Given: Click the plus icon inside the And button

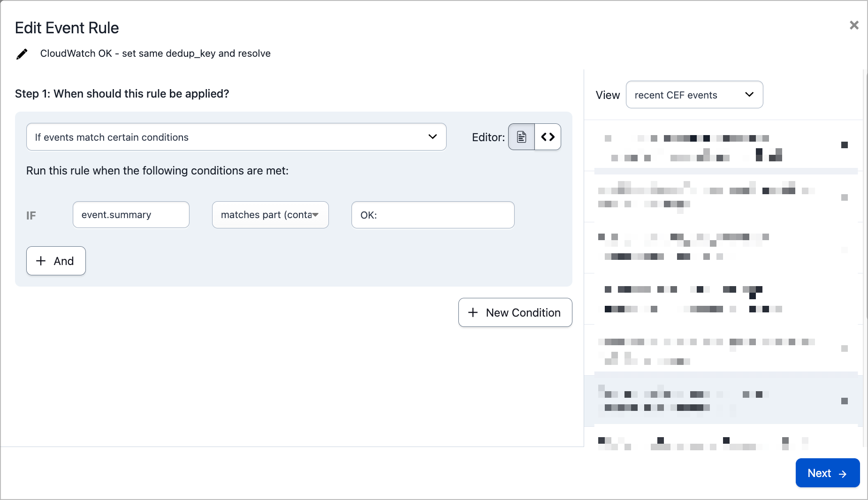Looking at the screenshot, I should pos(41,261).
